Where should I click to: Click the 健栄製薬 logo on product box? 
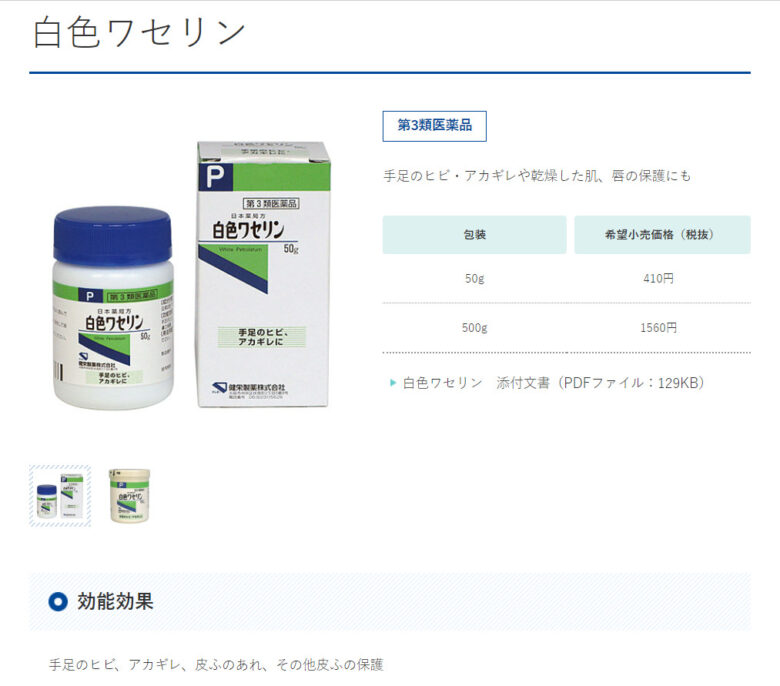tap(248, 388)
